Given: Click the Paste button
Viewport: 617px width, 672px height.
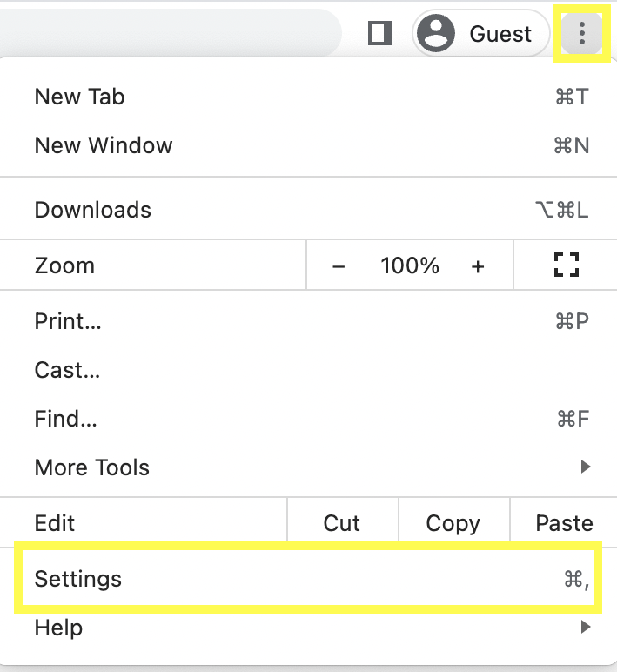Looking at the screenshot, I should point(564,523).
